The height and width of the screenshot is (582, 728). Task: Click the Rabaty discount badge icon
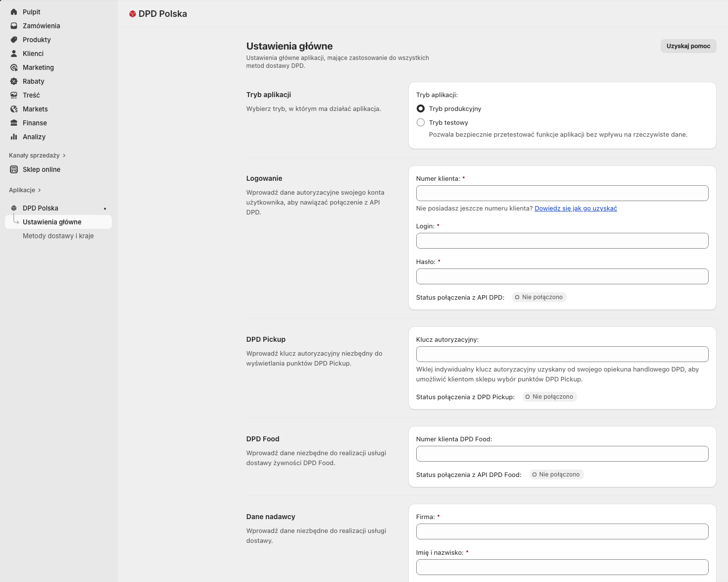(14, 81)
